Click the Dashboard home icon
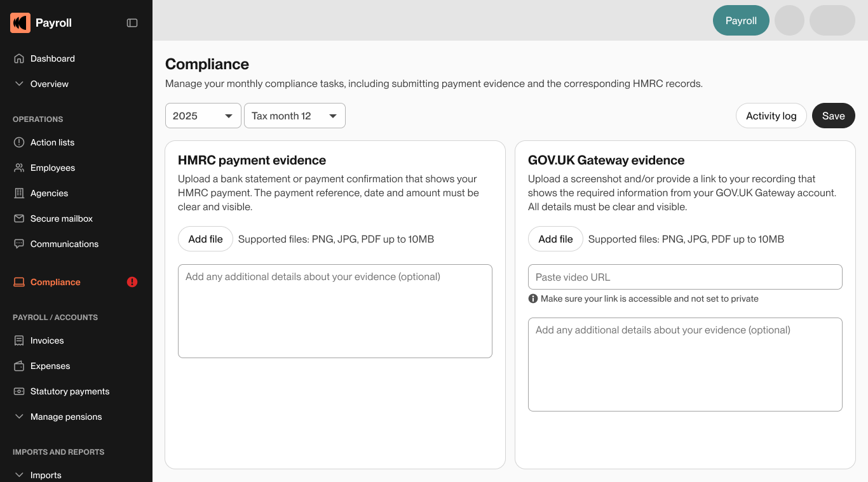The width and height of the screenshot is (868, 482). [x=19, y=58]
